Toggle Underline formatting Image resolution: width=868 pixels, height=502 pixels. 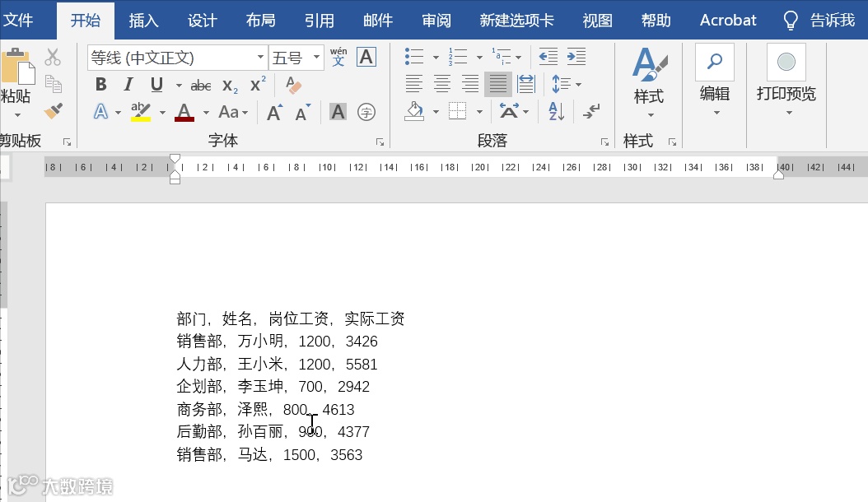coord(156,85)
